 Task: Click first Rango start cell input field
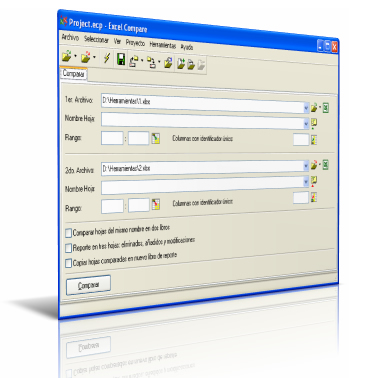click(112, 138)
